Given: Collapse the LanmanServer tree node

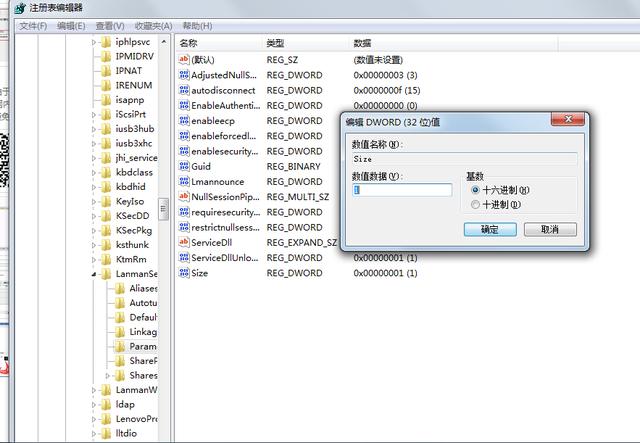Looking at the screenshot, I should click(94, 274).
